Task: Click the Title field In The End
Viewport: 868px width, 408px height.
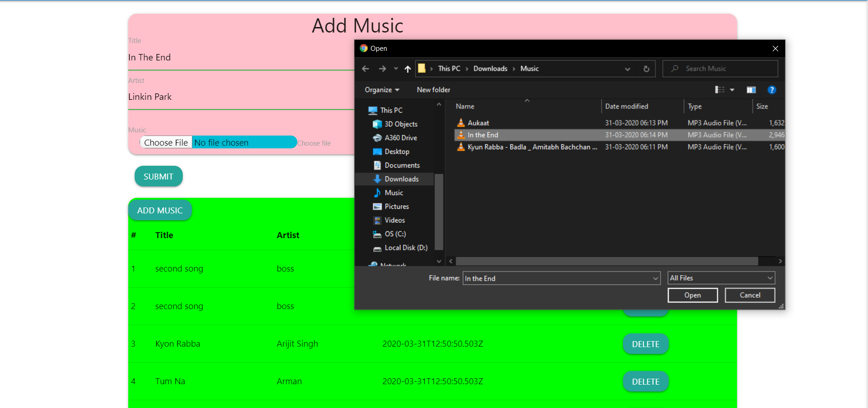Action: click(x=241, y=58)
